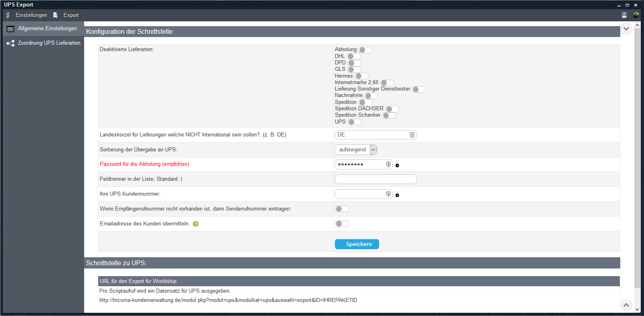
Task: Click the key icon inside the UPS Kundennummer field
Action: tap(388, 194)
